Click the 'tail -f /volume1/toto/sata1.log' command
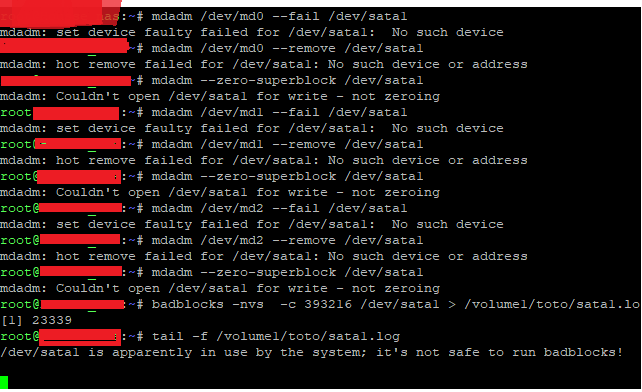This screenshot has height=392, width=642. point(276,336)
